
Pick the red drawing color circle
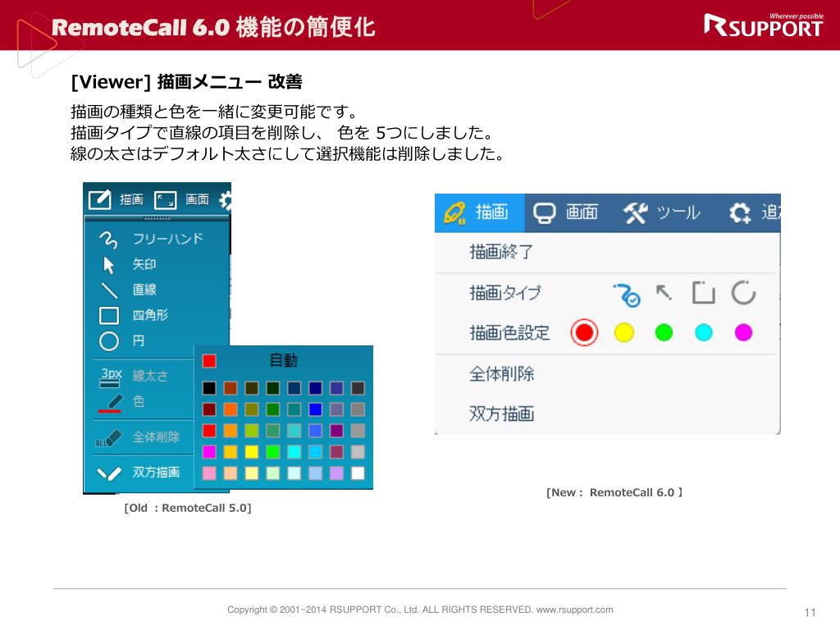[584, 333]
